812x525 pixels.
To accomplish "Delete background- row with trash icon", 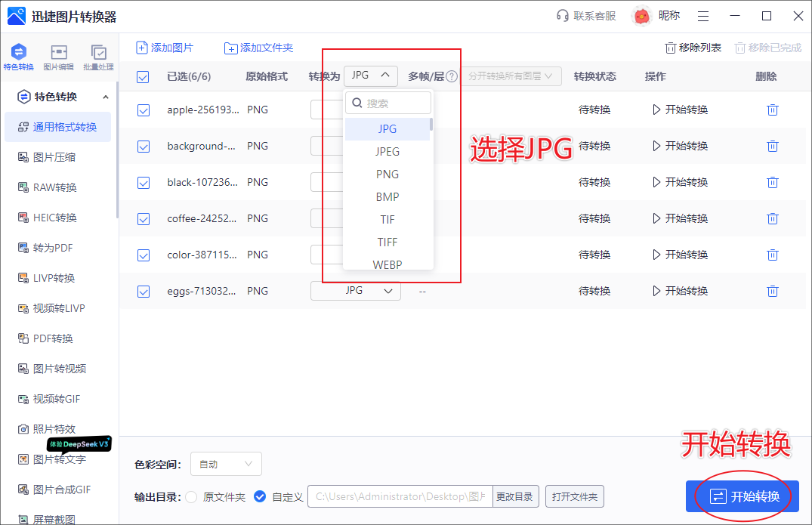I will pos(773,146).
